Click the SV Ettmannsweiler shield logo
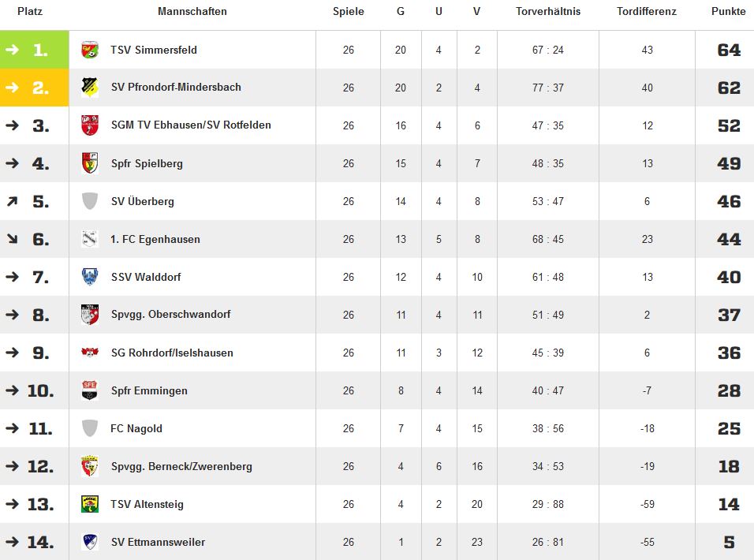The width and height of the screenshot is (754, 560). pyautogui.click(x=90, y=542)
